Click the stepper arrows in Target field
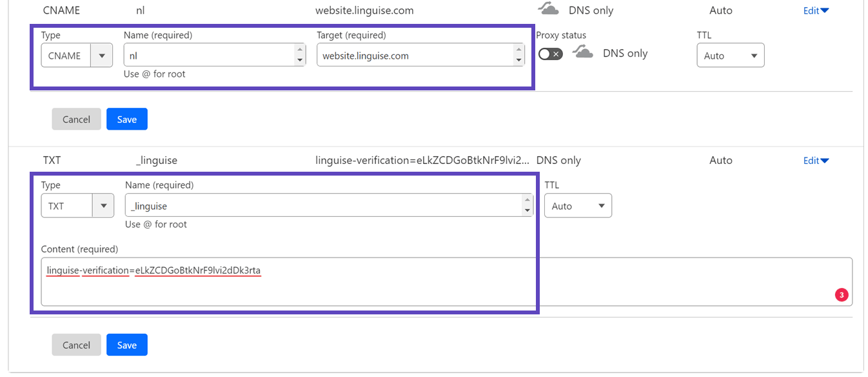868x377 pixels. click(518, 56)
